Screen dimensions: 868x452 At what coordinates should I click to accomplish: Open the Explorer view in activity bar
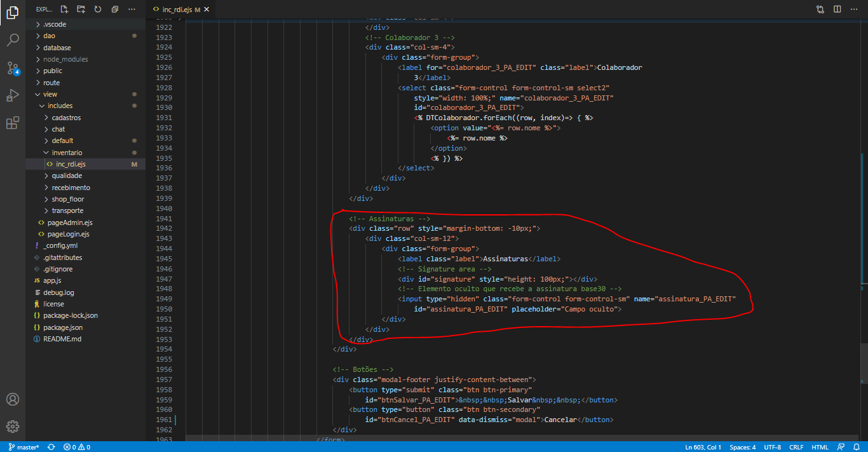point(12,13)
